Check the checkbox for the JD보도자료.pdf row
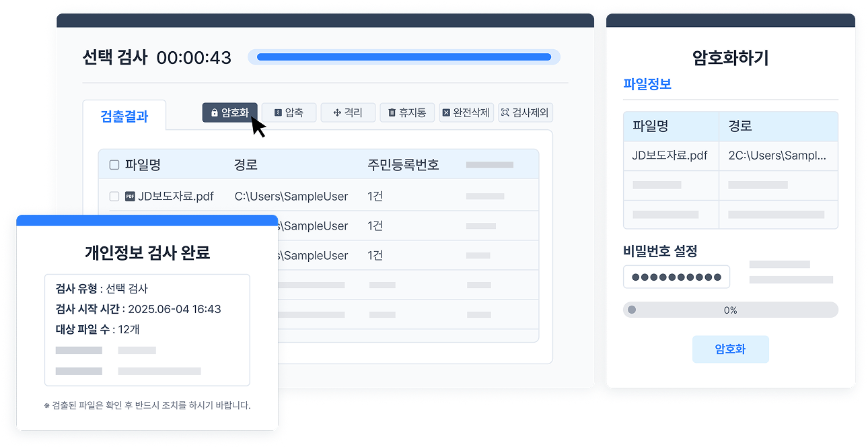Image resolution: width=868 pixels, height=447 pixels. tap(114, 196)
